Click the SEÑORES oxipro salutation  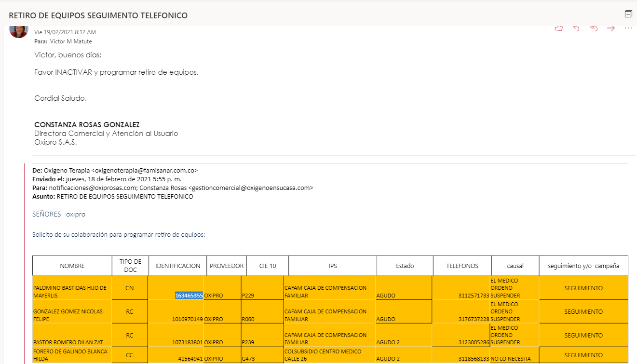(59, 214)
